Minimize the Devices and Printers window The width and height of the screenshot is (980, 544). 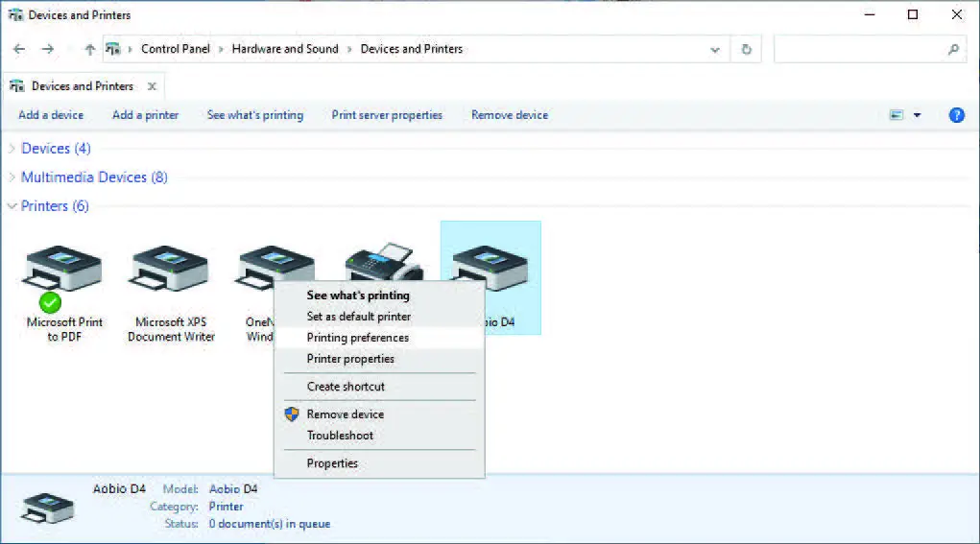point(870,14)
